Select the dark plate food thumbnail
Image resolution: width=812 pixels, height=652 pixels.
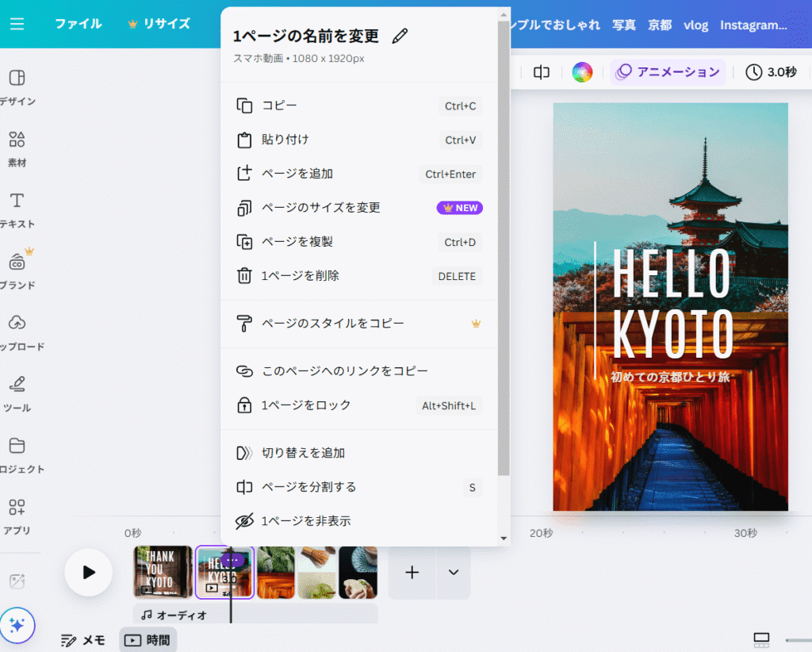(358, 572)
